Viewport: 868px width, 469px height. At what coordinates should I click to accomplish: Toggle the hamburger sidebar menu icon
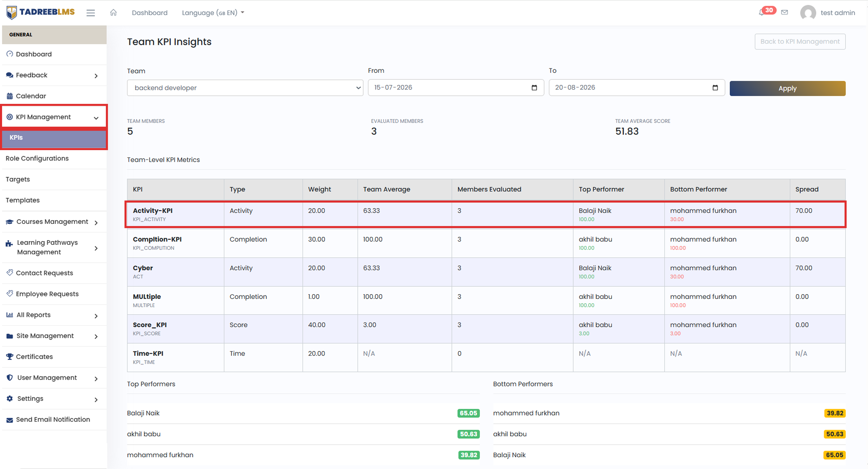tap(90, 13)
